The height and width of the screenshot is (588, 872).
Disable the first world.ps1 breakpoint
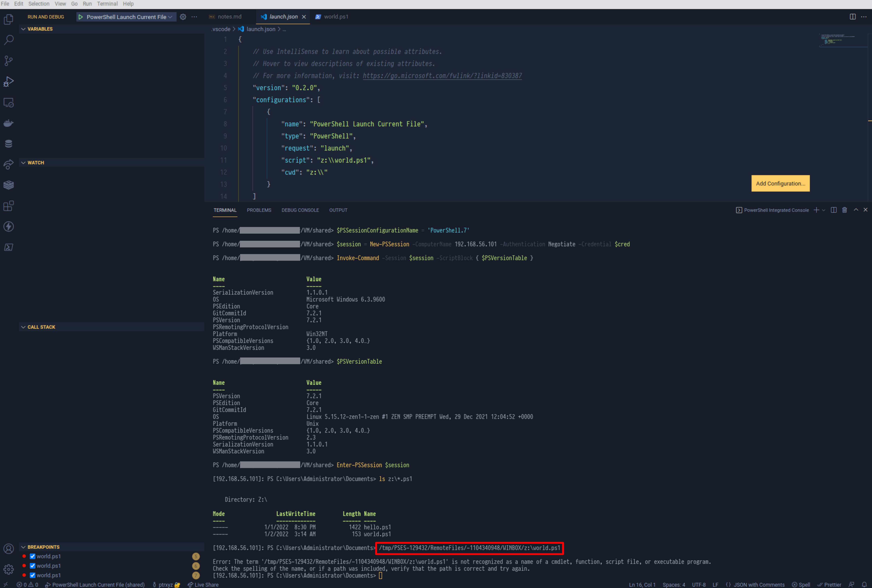coord(32,556)
